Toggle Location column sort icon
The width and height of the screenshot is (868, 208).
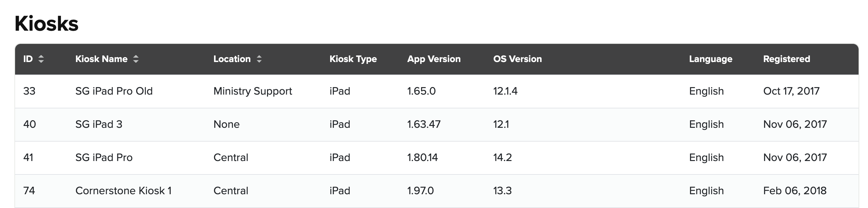(259, 59)
